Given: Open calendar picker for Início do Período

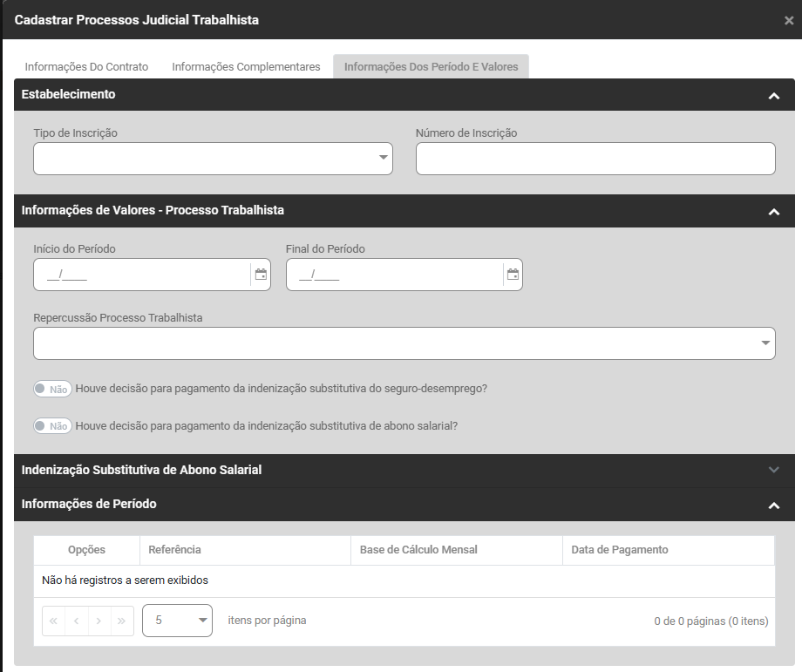Looking at the screenshot, I should coord(261,275).
